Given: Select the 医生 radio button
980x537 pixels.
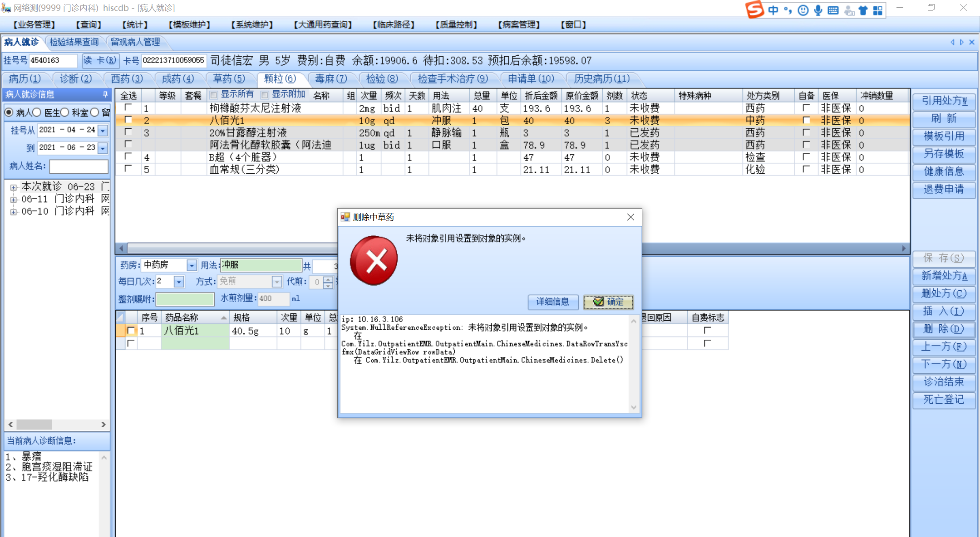Looking at the screenshot, I should [x=37, y=112].
